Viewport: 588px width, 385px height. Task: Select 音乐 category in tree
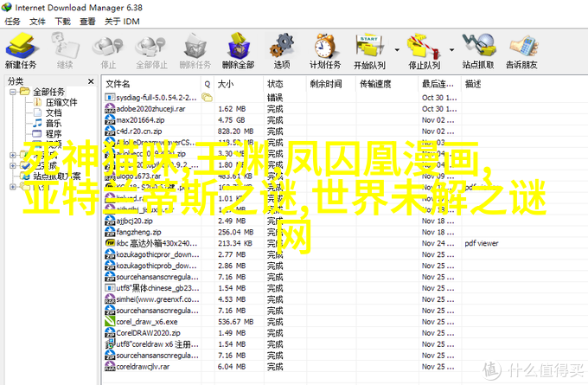tap(54, 123)
